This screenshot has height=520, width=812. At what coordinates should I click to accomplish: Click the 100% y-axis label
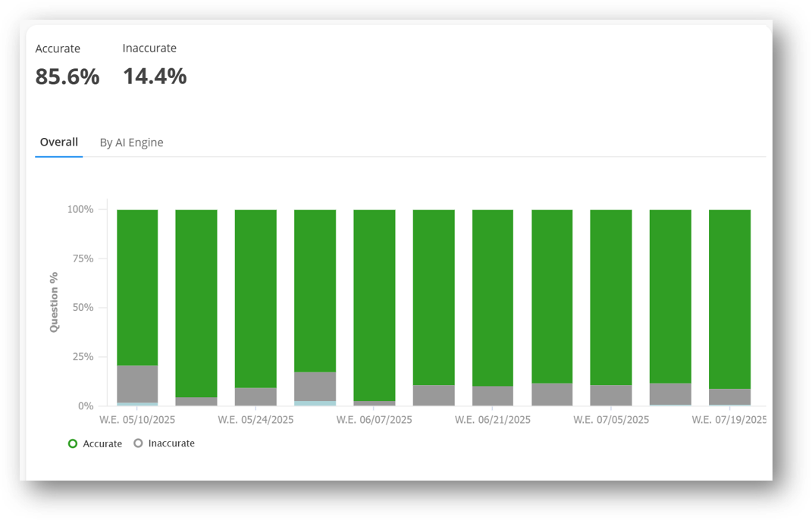pos(80,209)
